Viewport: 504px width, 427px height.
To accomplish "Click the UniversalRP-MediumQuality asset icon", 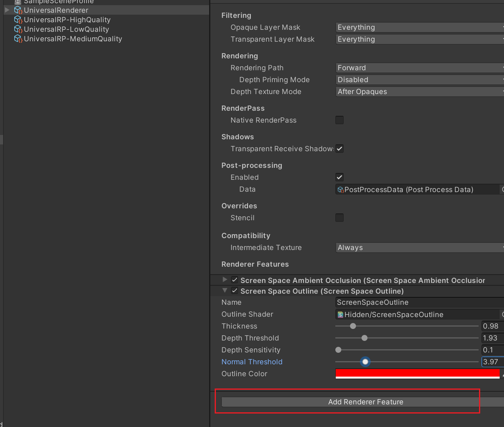I will pos(18,39).
